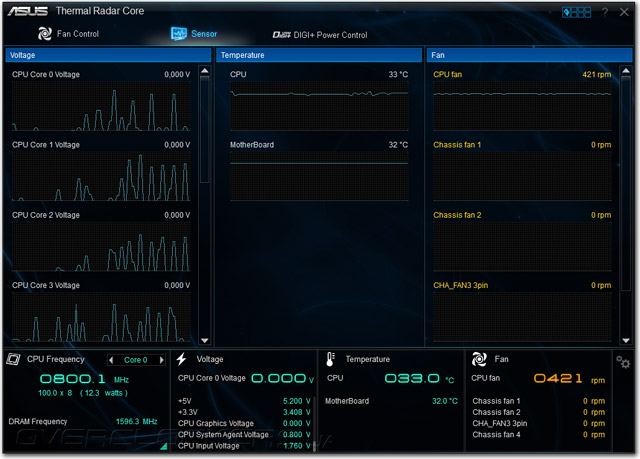Expand CPU Frequency panel via green corner triangle
640x459 pixels.
point(164,446)
